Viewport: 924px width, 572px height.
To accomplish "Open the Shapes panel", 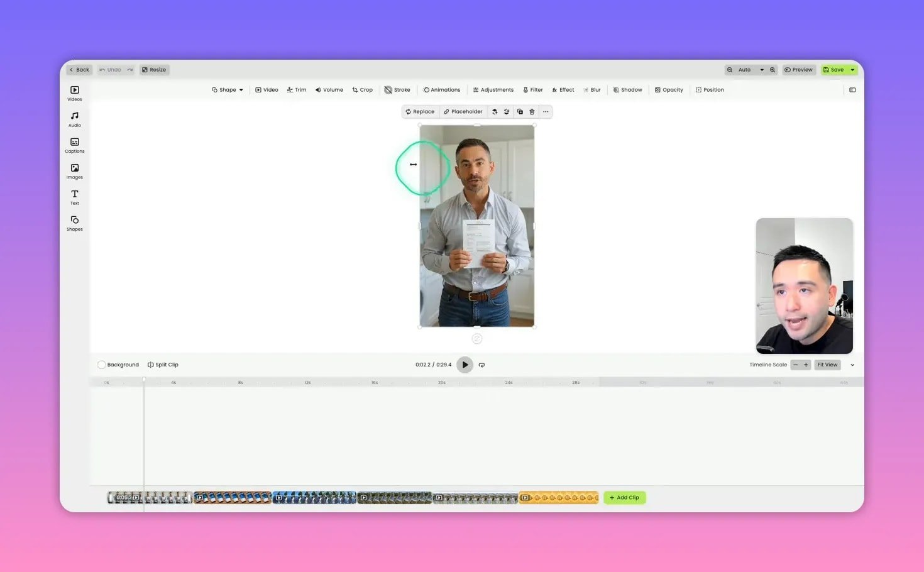I will pos(74,224).
